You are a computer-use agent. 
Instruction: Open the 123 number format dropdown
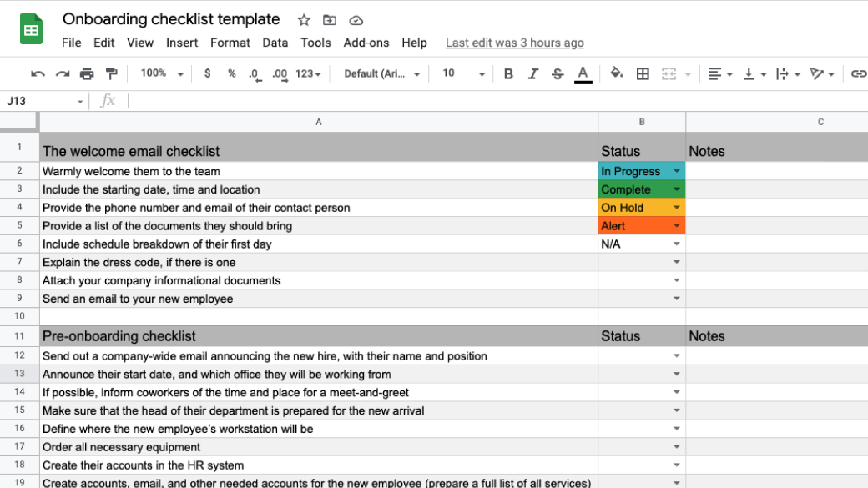(308, 73)
